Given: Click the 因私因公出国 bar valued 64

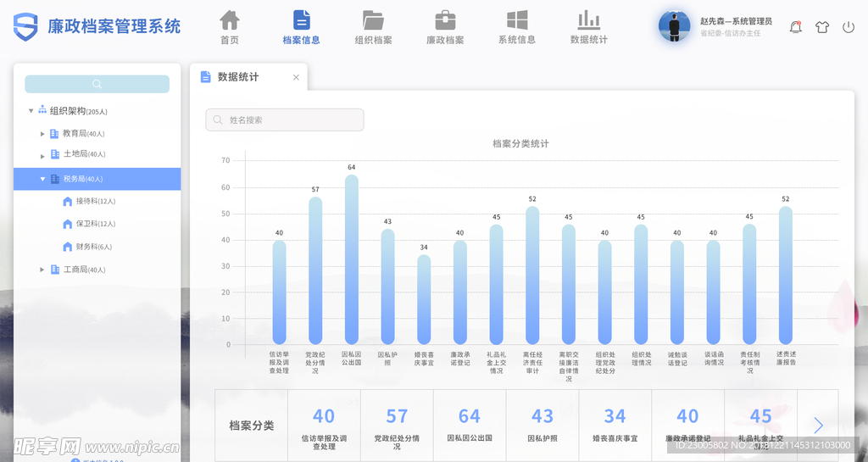Looking at the screenshot, I should 352,259.
